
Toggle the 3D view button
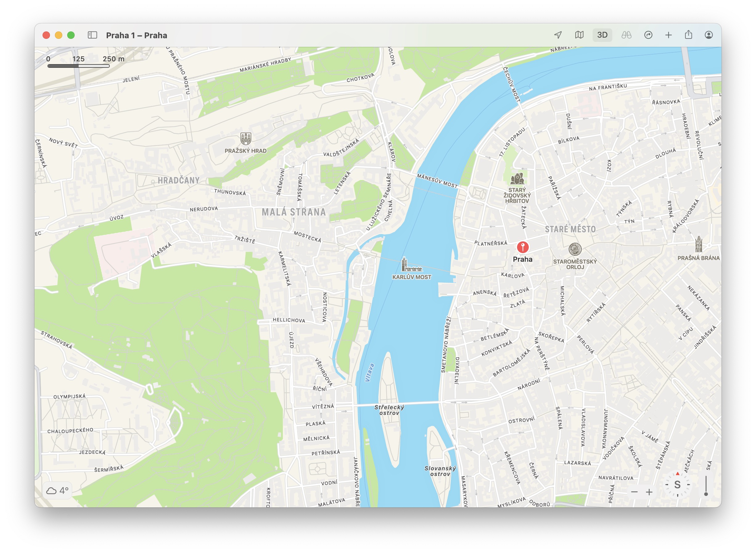602,35
